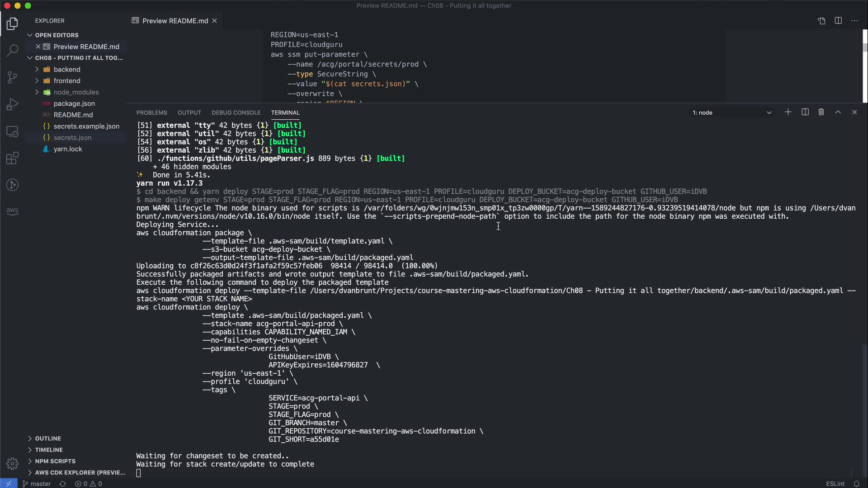Viewport: 868px width, 488px height.
Task: Create a new terminal with plus icon
Action: (788, 112)
